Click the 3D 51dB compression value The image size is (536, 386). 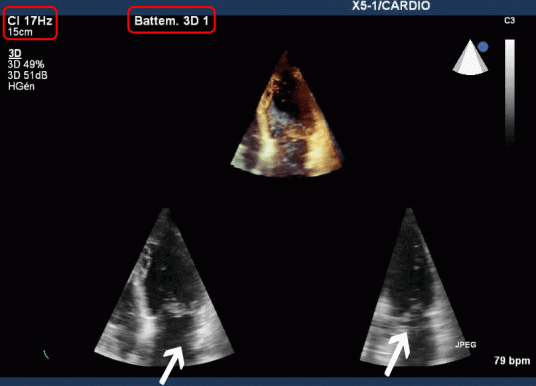28,75
